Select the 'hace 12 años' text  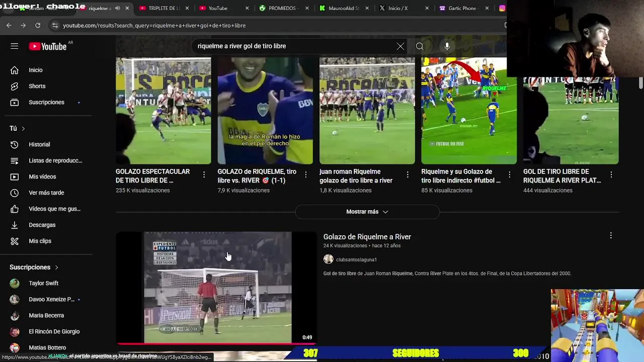tap(386, 246)
